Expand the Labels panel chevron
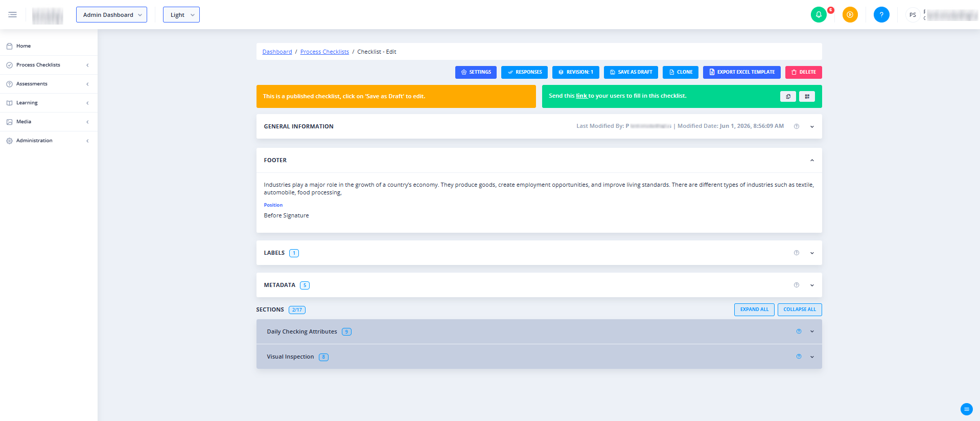The height and width of the screenshot is (421, 980). pyautogui.click(x=812, y=253)
